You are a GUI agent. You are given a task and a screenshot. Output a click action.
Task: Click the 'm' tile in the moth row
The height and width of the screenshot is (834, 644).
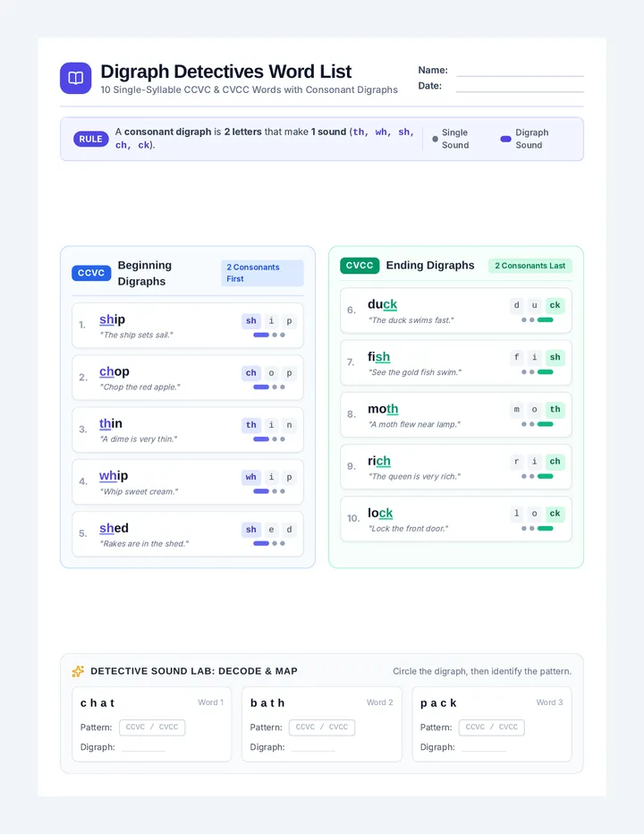[516, 410]
